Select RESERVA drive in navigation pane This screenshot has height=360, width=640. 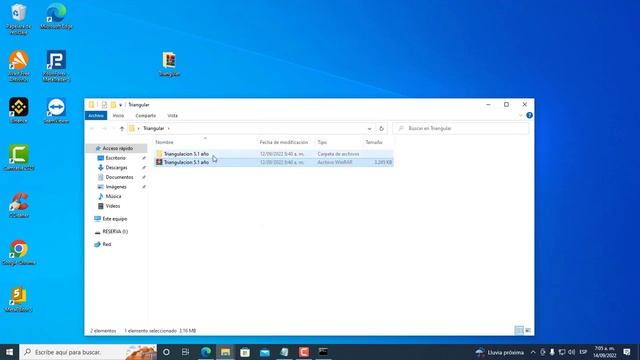115,231
